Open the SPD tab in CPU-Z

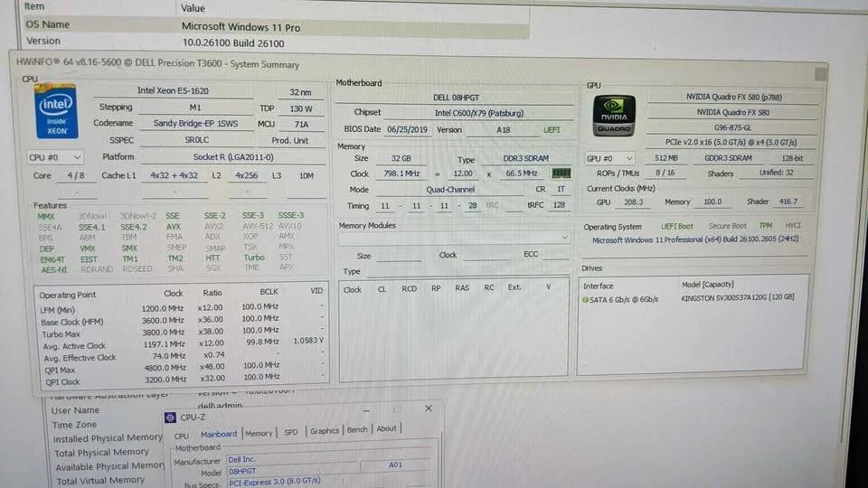tap(290, 433)
